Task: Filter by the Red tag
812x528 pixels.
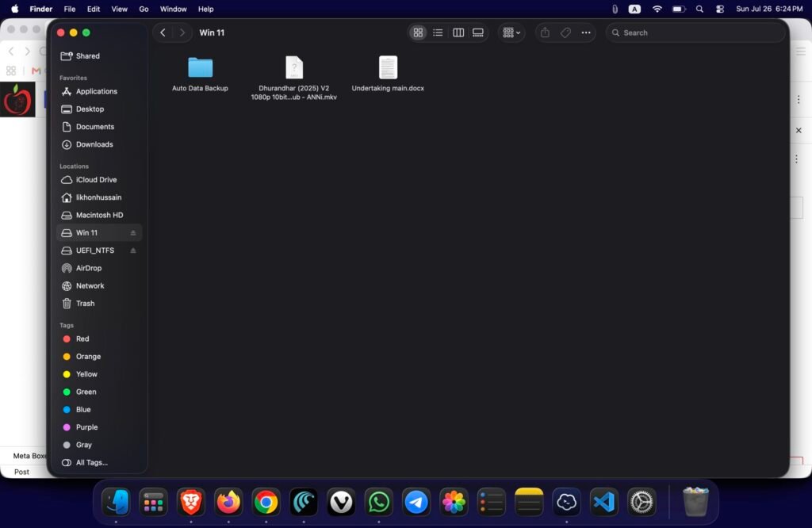Action: pyautogui.click(x=99, y=339)
